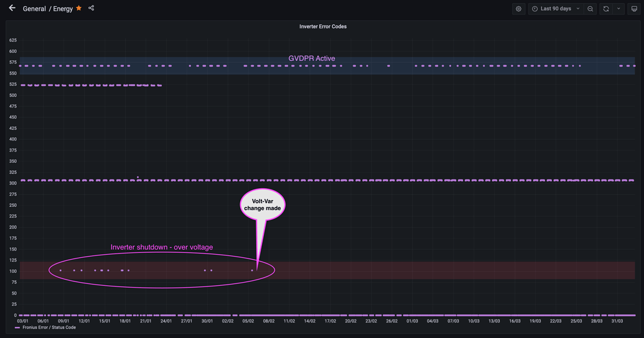Open the Last 90 days time picker
The height and width of the screenshot is (338, 644).
click(x=556, y=9)
